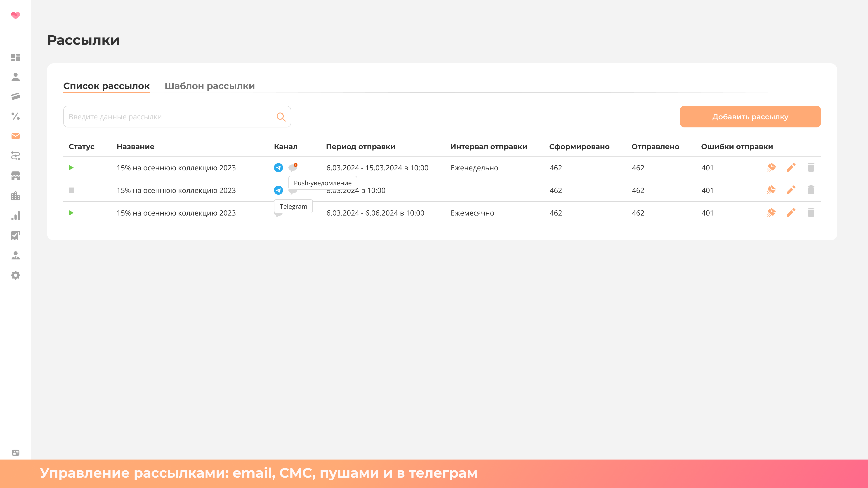Open the bar chart analytics icon
Viewport: 868px width, 488px height.
click(16, 216)
